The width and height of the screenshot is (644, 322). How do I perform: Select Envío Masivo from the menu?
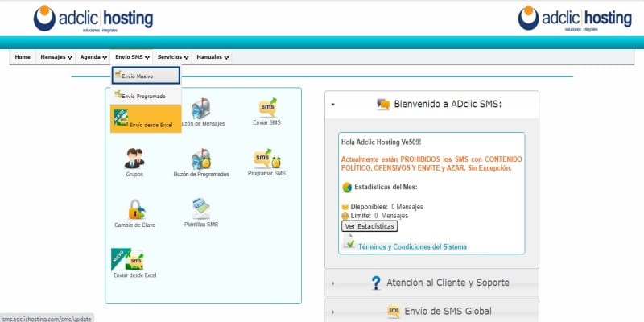[146, 76]
